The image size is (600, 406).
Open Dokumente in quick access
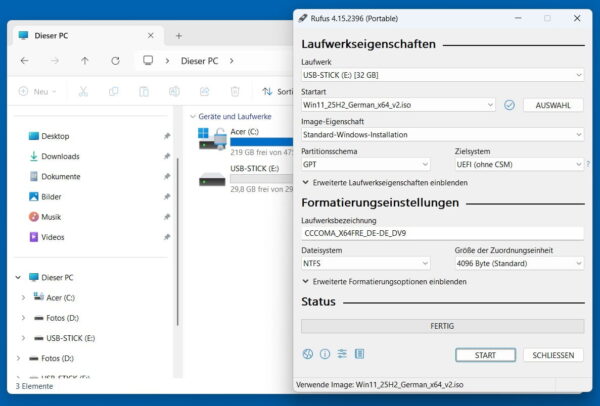pos(60,176)
